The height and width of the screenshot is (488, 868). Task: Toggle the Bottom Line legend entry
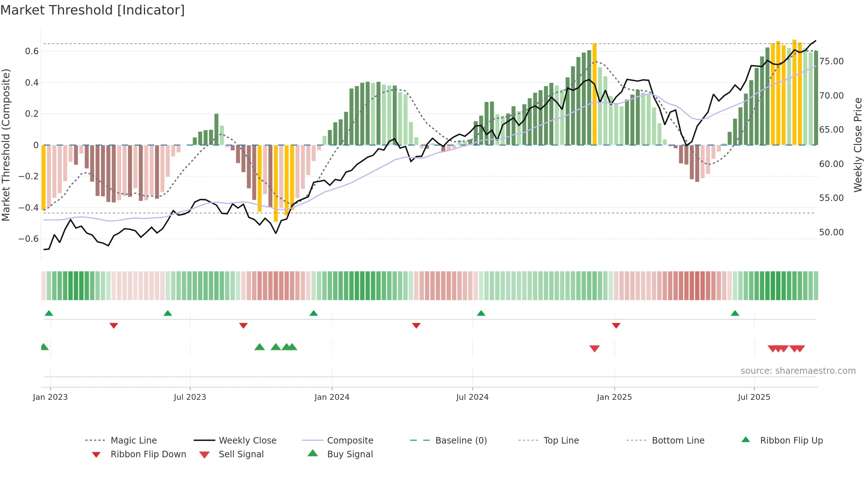pyautogui.click(x=665, y=440)
